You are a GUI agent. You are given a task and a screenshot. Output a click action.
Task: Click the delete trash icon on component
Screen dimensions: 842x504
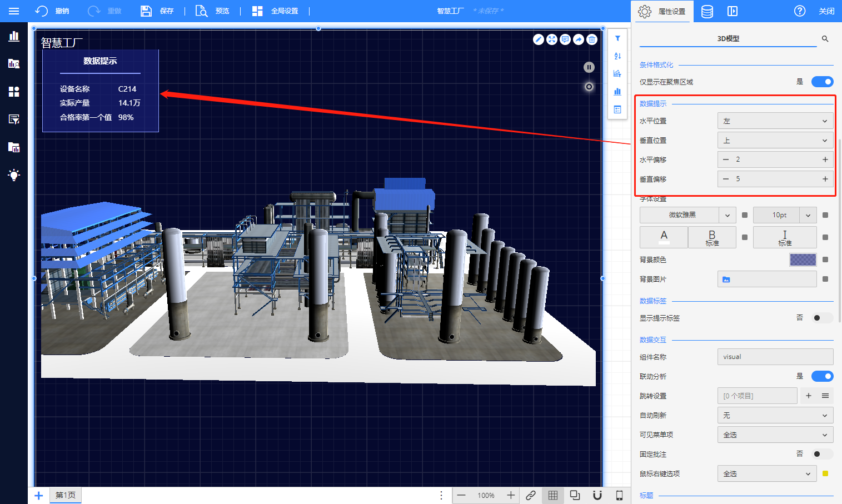click(x=592, y=39)
